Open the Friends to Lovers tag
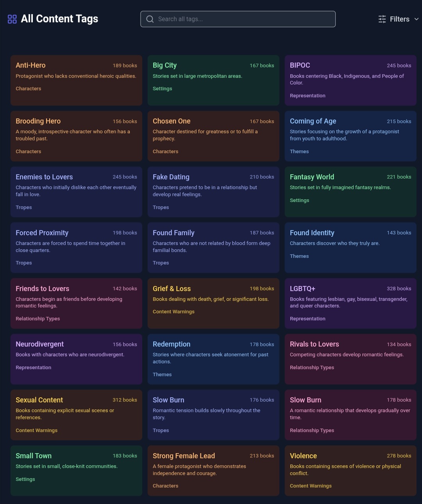Image resolution: width=422 pixels, height=504 pixels. pos(76,304)
